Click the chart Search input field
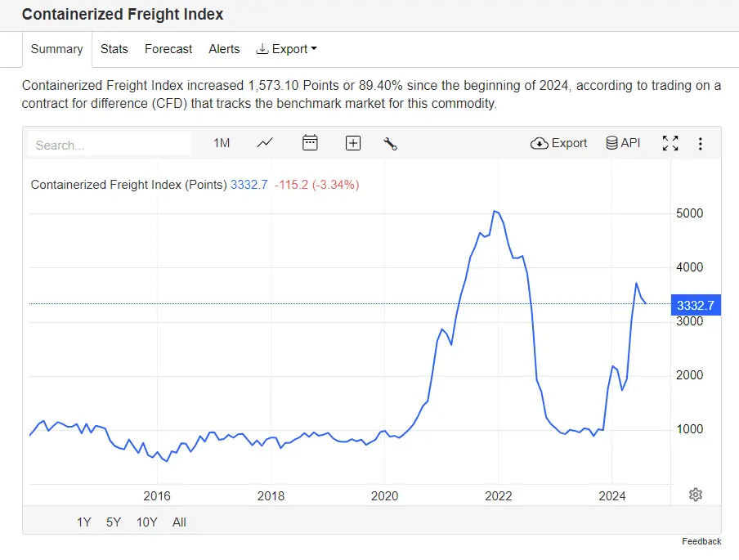This screenshot has height=560, width=739. (x=110, y=145)
